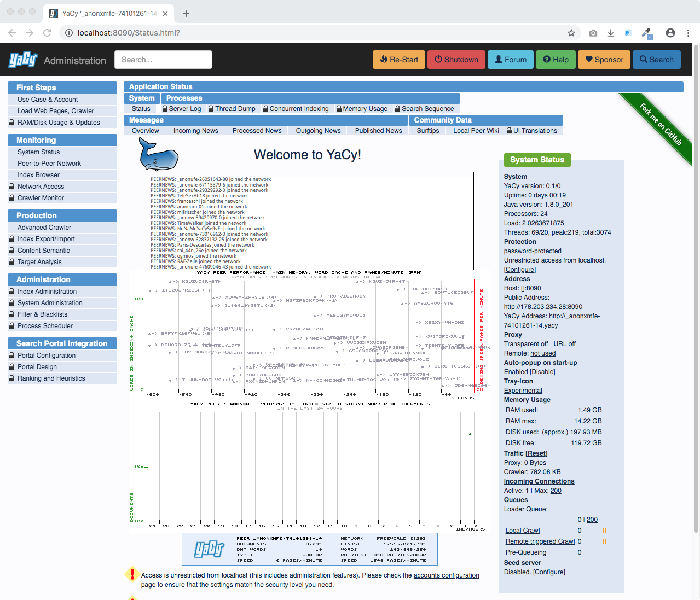700x600 pixels.
Task: Click the Traffic Reset link
Action: tap(536, 453)
